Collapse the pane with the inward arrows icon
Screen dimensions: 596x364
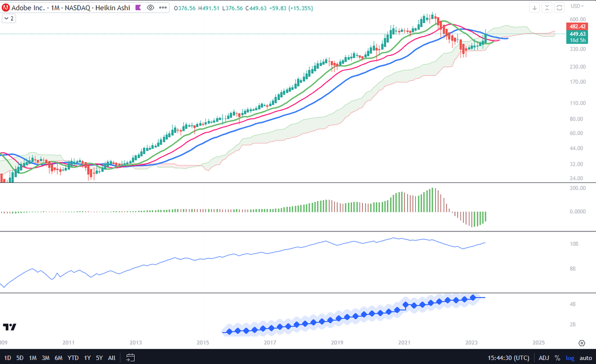click(x=547, y=7)
